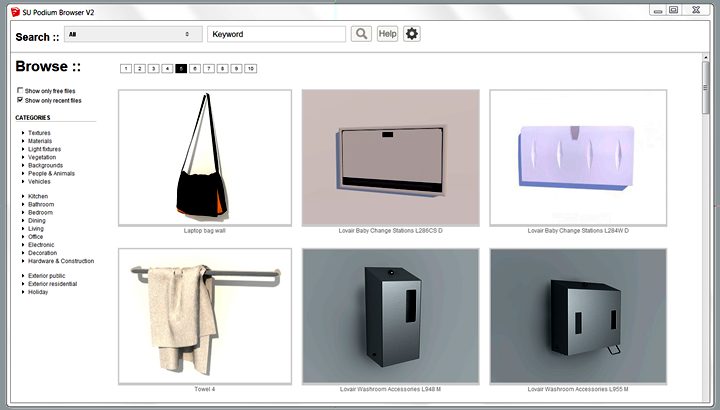Select the Lovair Washroom Accessories L955 M thumbnail
This screenshot has height=410, width=720.
click(578, 316)
